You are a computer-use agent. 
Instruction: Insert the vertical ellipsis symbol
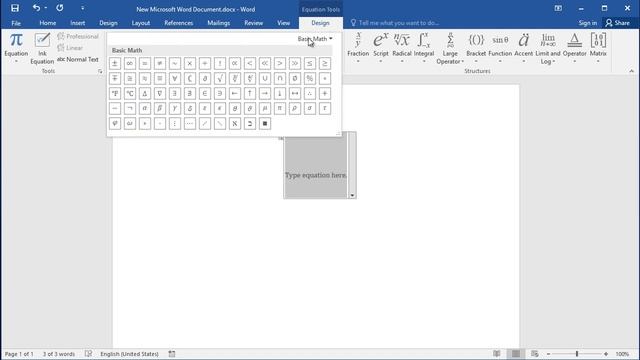tap(175, 124)
